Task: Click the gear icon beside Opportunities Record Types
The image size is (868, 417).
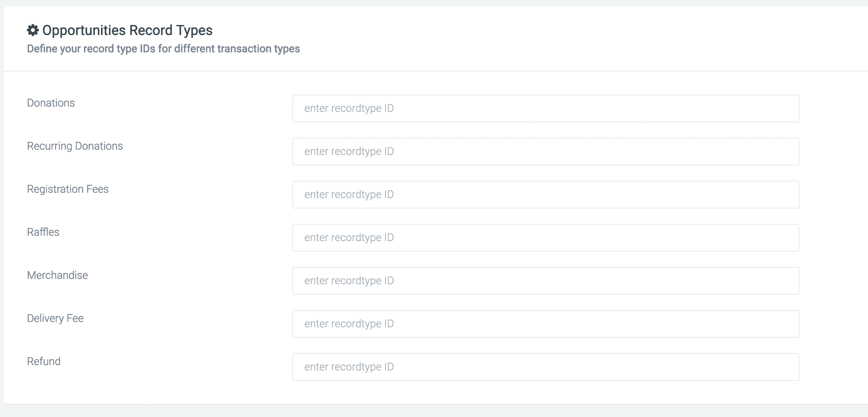Action: tap(33, 30)
